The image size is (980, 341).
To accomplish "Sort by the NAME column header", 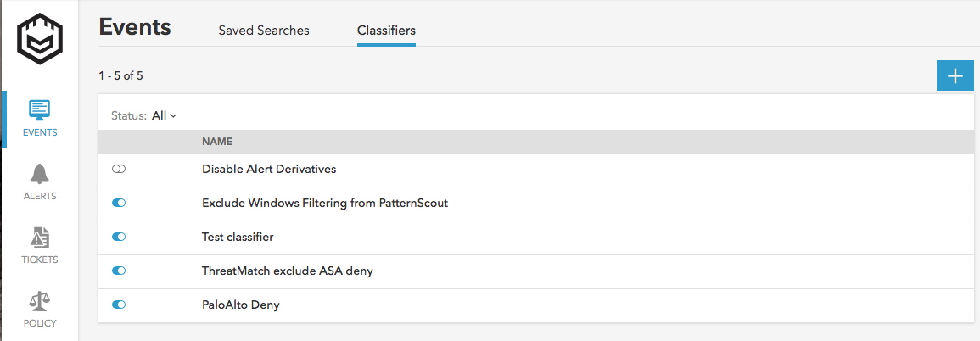I will [x=217, y=142].
